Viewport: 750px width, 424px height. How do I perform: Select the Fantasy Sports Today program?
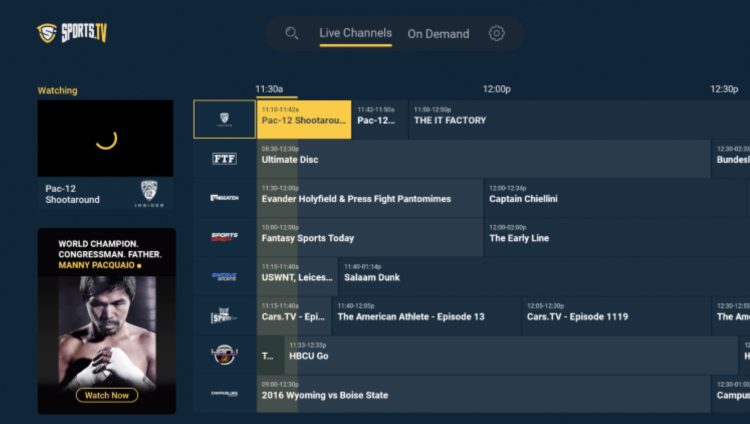[370, 237]
